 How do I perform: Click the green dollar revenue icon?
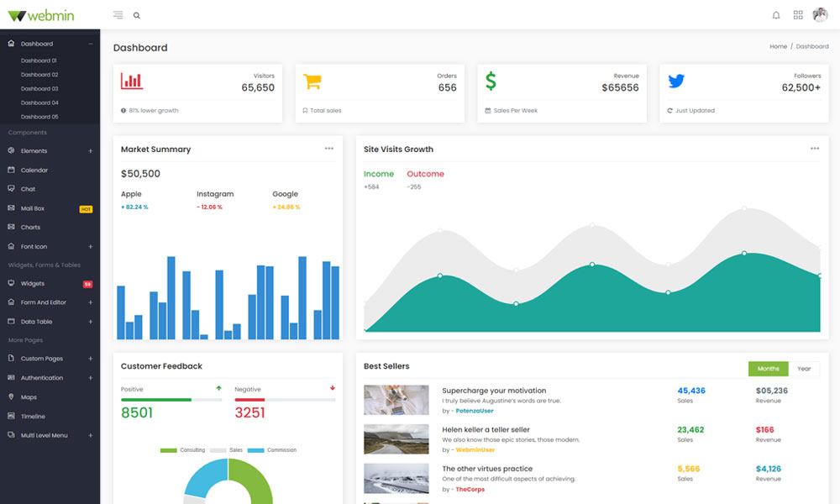pos(491,81)
